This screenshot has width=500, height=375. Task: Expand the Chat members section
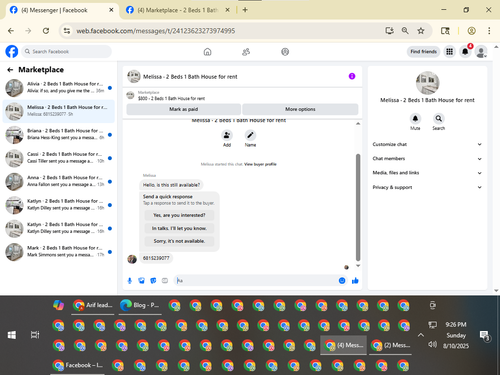pyautogui.click(x=427, y=159)
